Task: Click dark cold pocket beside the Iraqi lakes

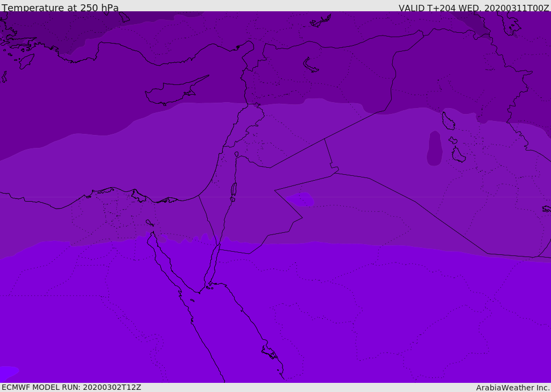Action: (434, 148)
